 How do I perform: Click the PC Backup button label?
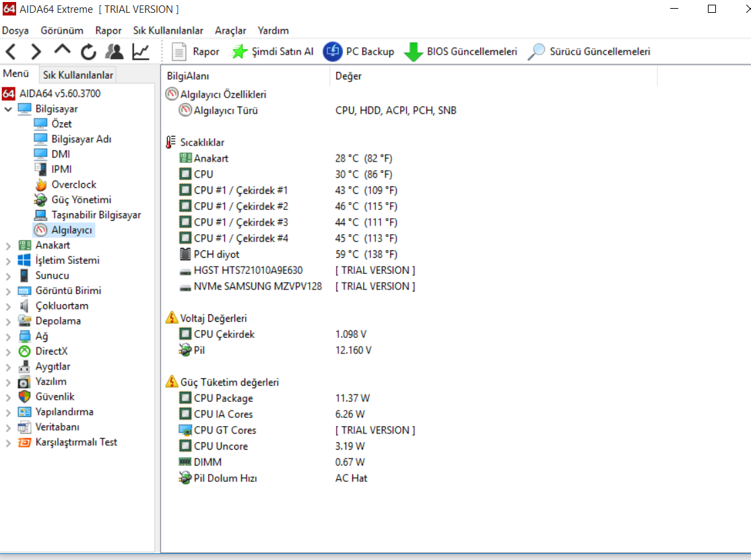click(370, 51)
